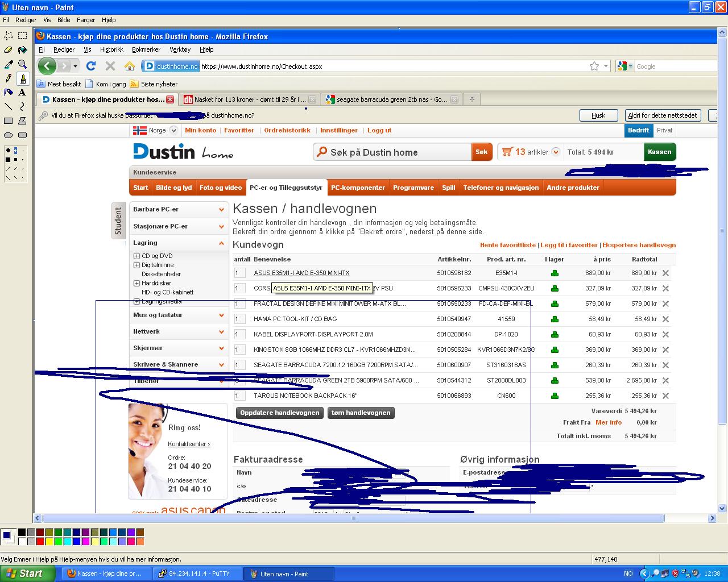Click the Firefox home icon
728x582 pixels.
[x=130, y=66]
